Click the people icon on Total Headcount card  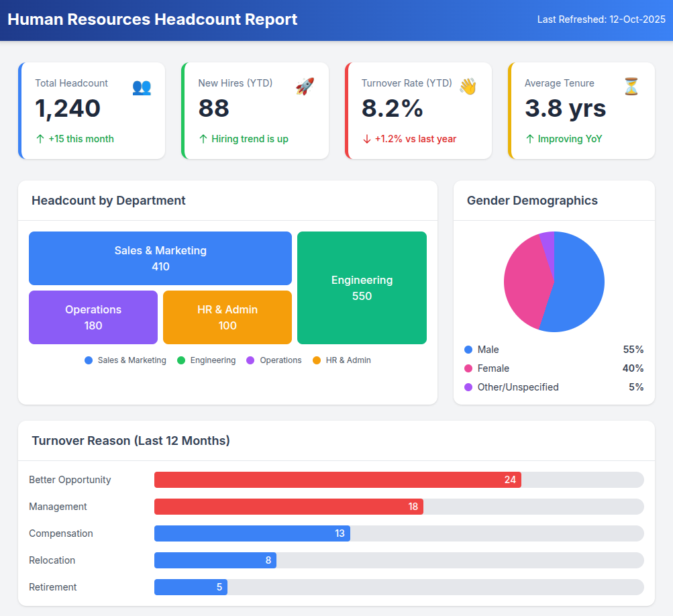[x=142, y=87]
